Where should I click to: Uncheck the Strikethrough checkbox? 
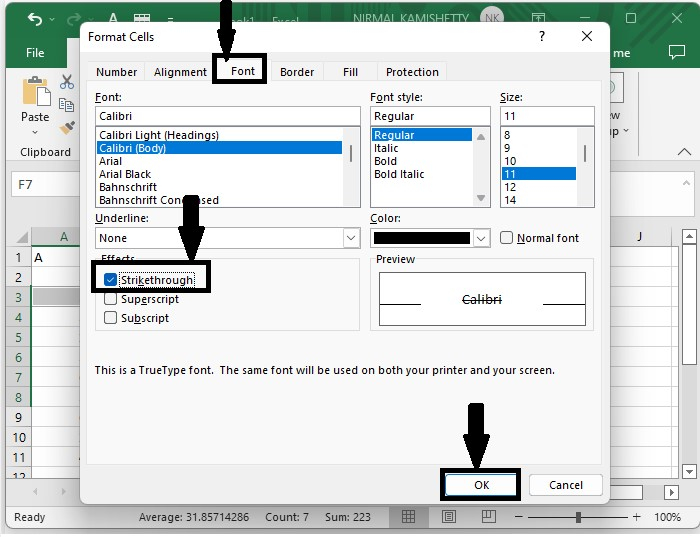(x=111, y=279)
